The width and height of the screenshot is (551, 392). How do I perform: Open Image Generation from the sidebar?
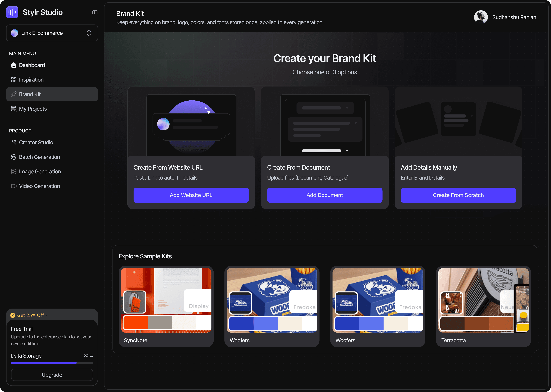coord(52,171)
